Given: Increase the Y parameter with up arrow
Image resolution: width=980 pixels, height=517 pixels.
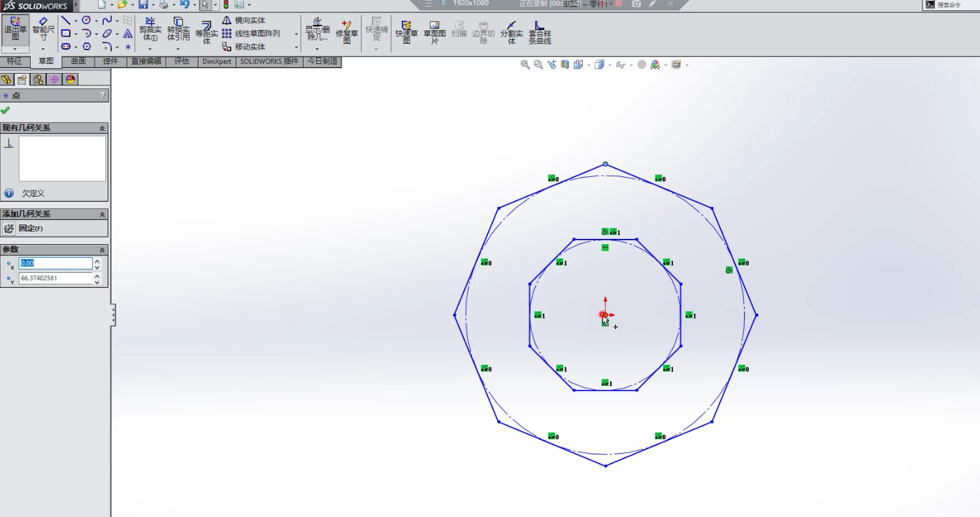Looking at the screenshot, I should pos(97,275).
